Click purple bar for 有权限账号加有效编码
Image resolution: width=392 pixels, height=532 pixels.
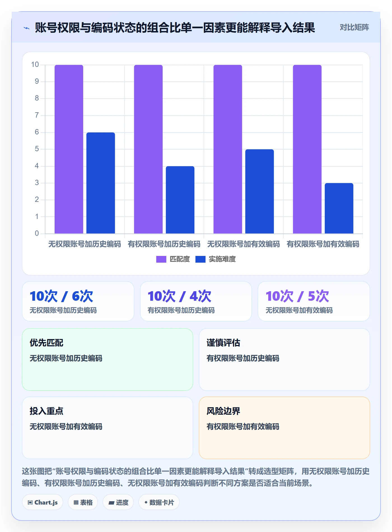[x=307, y=149]
